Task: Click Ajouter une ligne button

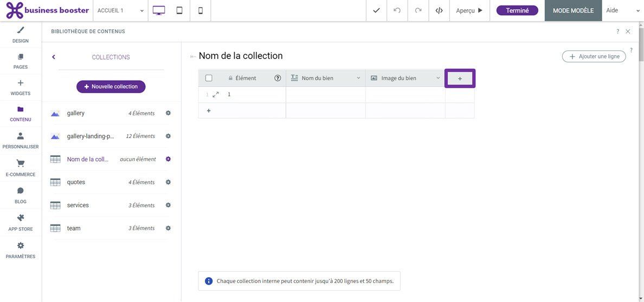Action: pyautogui.click(x=594, y=57)
